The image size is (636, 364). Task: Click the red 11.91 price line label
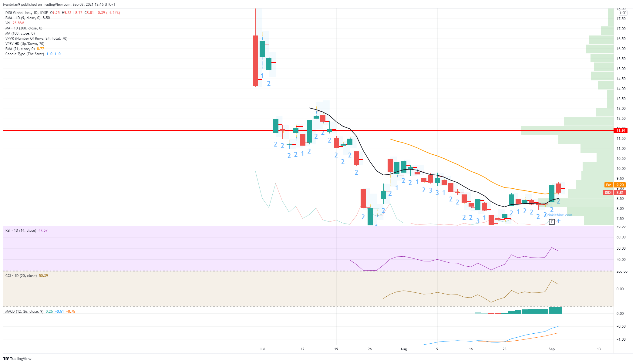click(621, 131)
